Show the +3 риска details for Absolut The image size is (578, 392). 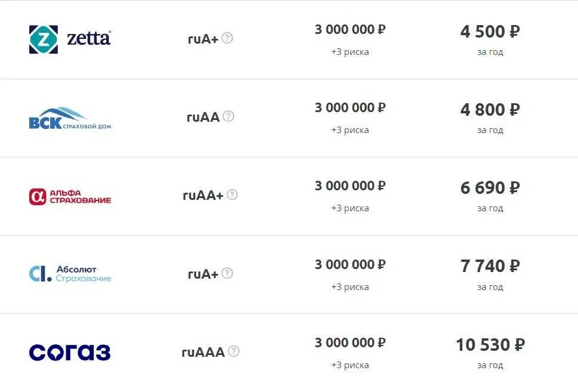tap(350, 287)
